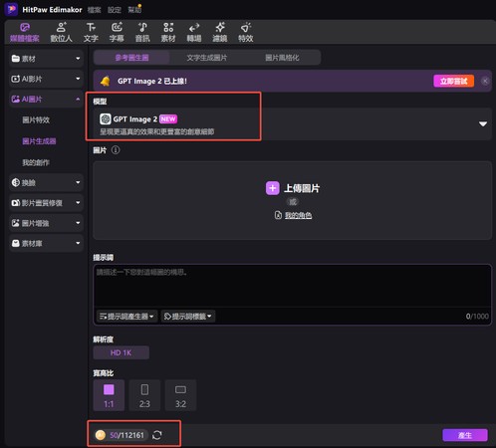The width and height of the screenshot is (496, 448).
Task: Click the HitPaw Edimakor logo icon
Action: tap(11, 9)
